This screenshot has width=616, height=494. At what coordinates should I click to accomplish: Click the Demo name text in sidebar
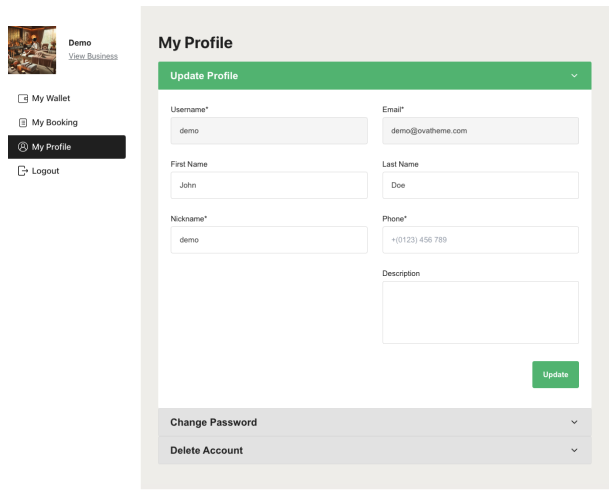click(x=80, y=43)
